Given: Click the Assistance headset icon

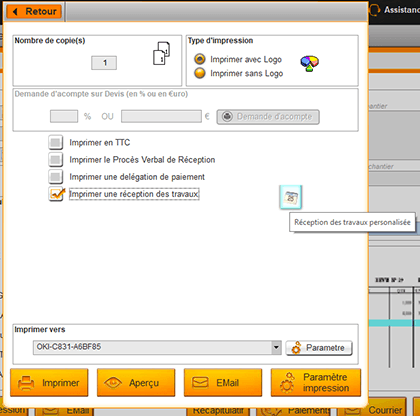Looking at the screenshot, I should pos(375,9).
